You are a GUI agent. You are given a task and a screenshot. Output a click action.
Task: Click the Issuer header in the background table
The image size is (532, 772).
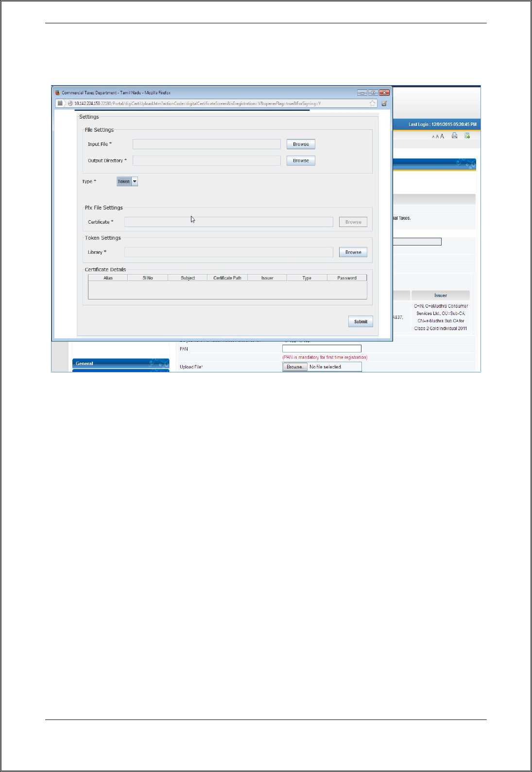[x=441, y=296]
